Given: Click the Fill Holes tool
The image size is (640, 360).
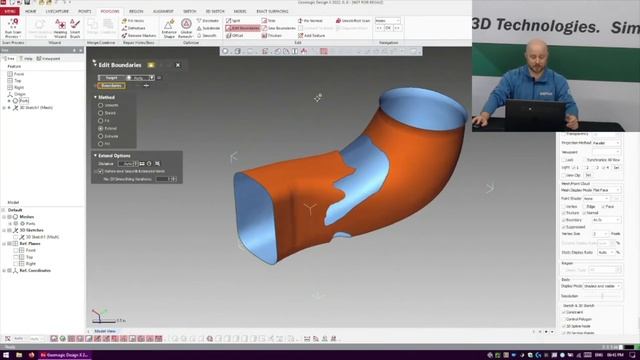Looking at the screenshot, I should click(133, 20).
